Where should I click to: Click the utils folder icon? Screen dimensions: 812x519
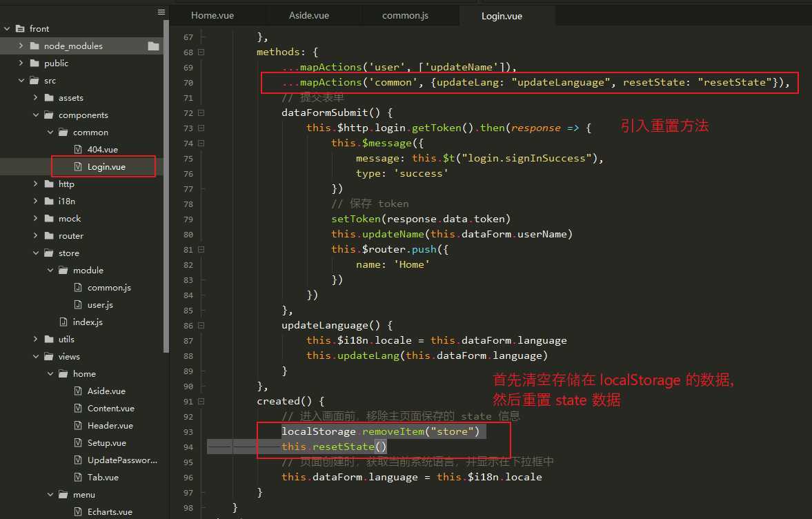click(49, 340)
